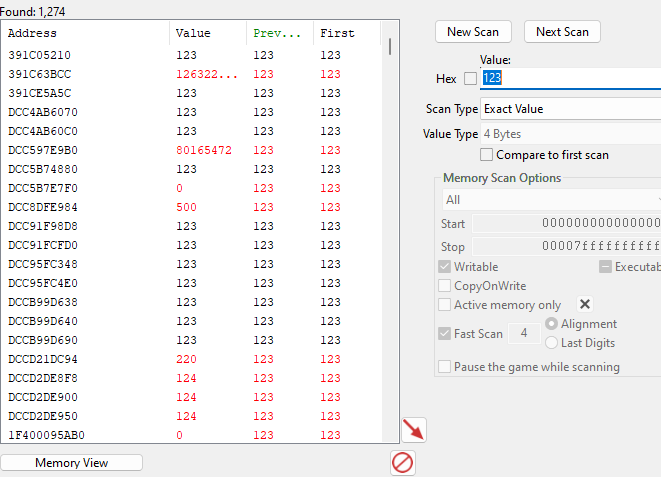Image resolution: width=661 pixels, height=477 pixels.
Task: Open the Scan Type dropdown
Action: (570, 108)
